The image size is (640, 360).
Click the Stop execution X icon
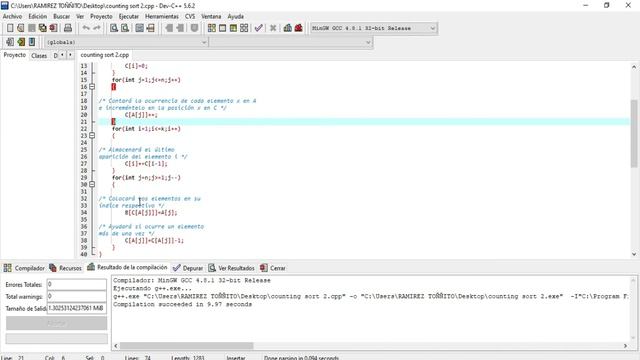[x=273, y=28]
